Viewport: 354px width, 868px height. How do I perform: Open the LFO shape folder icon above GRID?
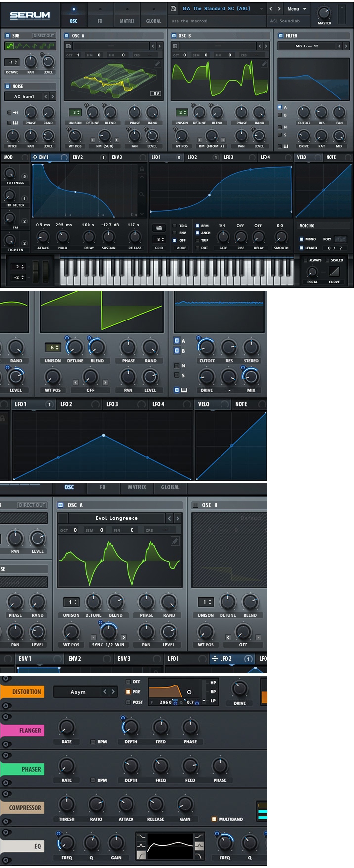[x=159, y=228]
